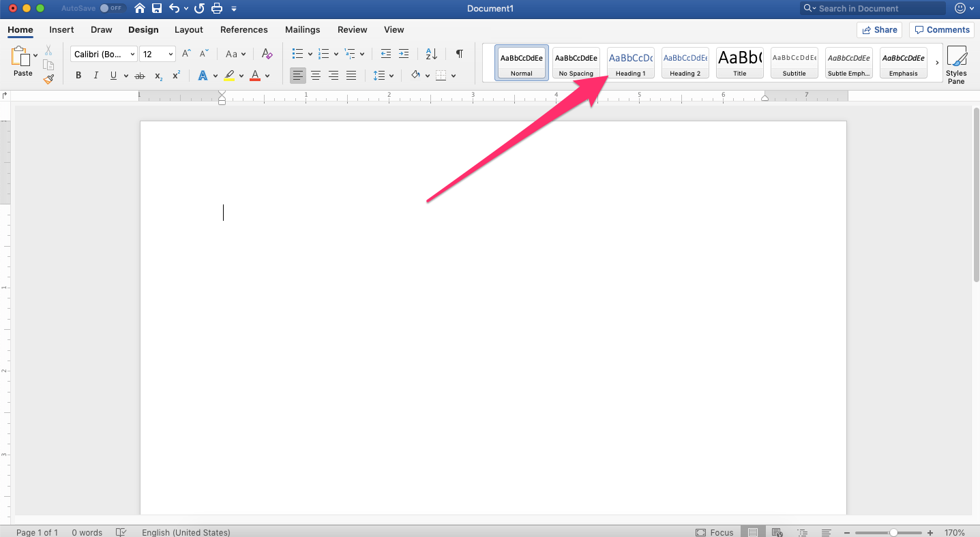Increase paragraph indent
This screenshot has width=980, height=537.
(x=404, y=54)
